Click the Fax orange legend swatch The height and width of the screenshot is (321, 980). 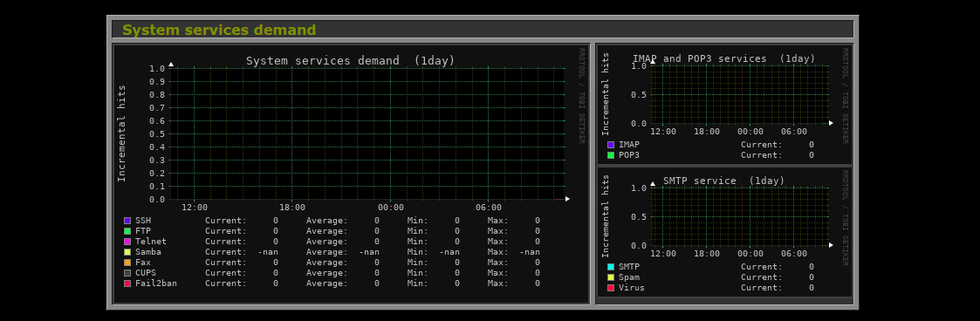pyautogui.click(x=127, y=263)
